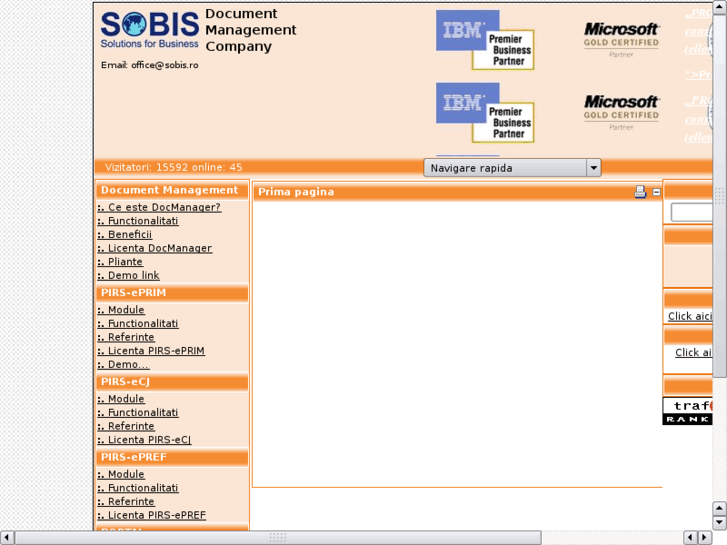This screenshot has height=545, width=727.
Task: Open Functionalitati under PIRS-eCJ
Action: 138,413
